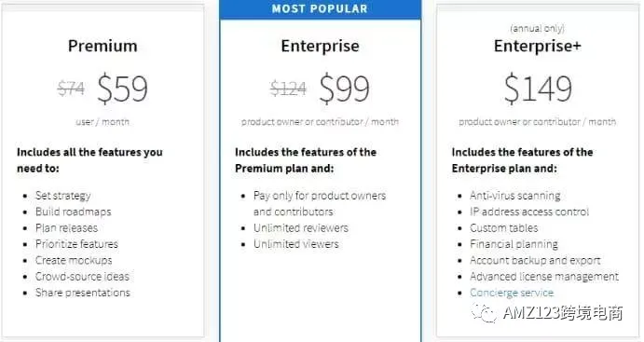Click the Anti-virus scanning feature item

515,196
